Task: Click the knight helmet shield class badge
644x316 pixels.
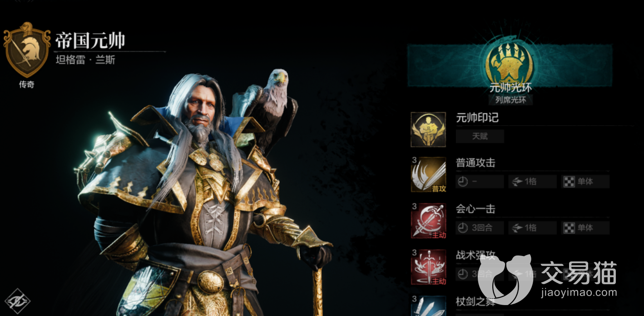Action: coord(27,50)
